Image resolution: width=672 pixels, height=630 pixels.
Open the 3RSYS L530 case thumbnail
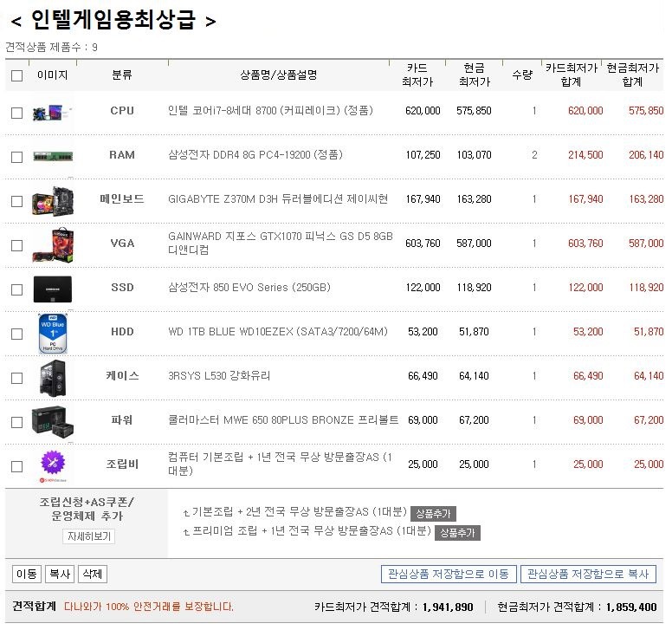(53, 378)
